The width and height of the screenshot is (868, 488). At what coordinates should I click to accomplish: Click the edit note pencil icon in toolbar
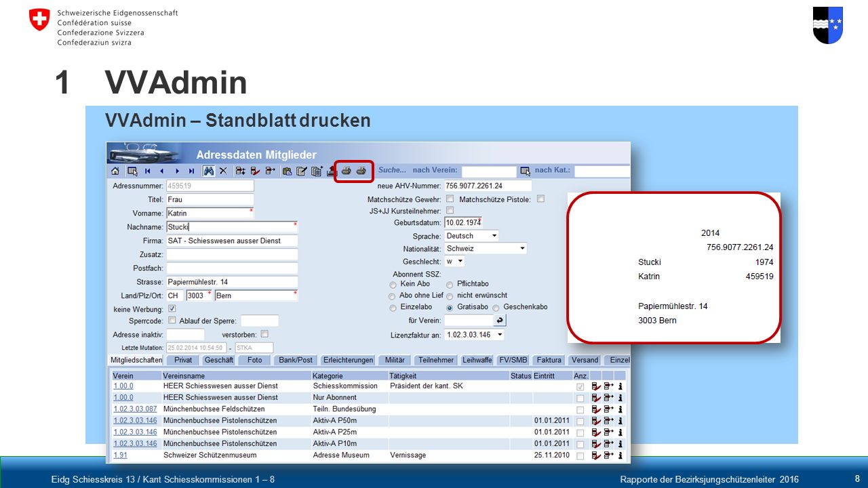pyautogui.click(x=302, y=171)
